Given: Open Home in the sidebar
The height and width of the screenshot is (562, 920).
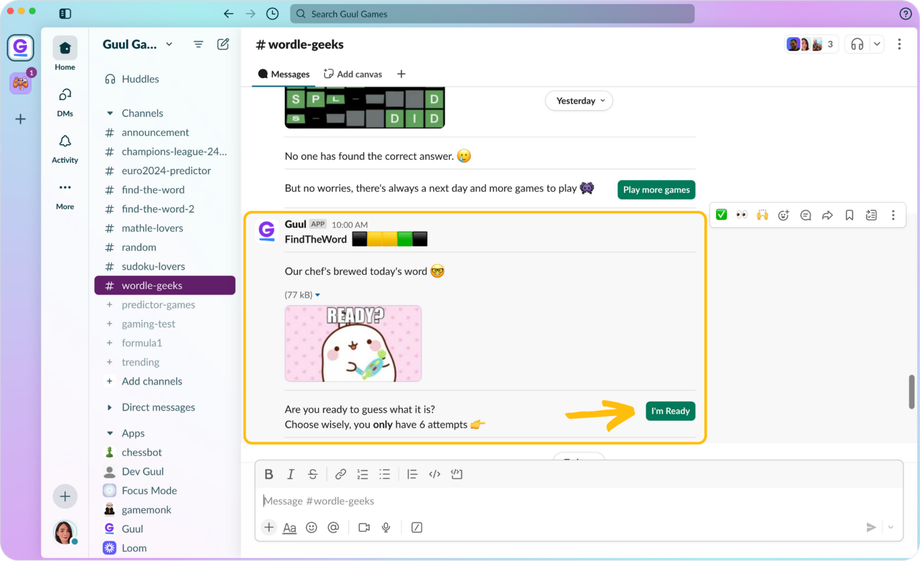Looking at the screenshot, I should pos(65,53).
